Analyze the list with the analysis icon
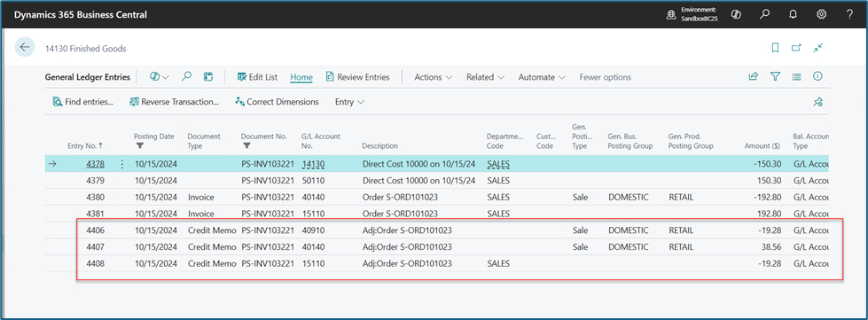 [x=208, y=77]
